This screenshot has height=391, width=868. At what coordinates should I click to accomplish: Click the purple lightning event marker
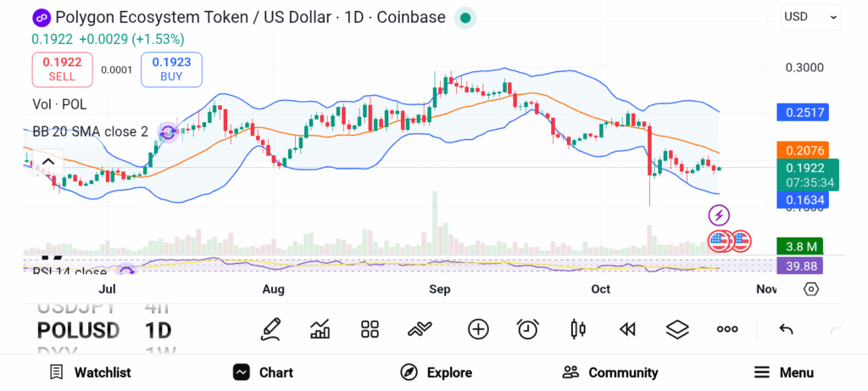click(719, 215)
